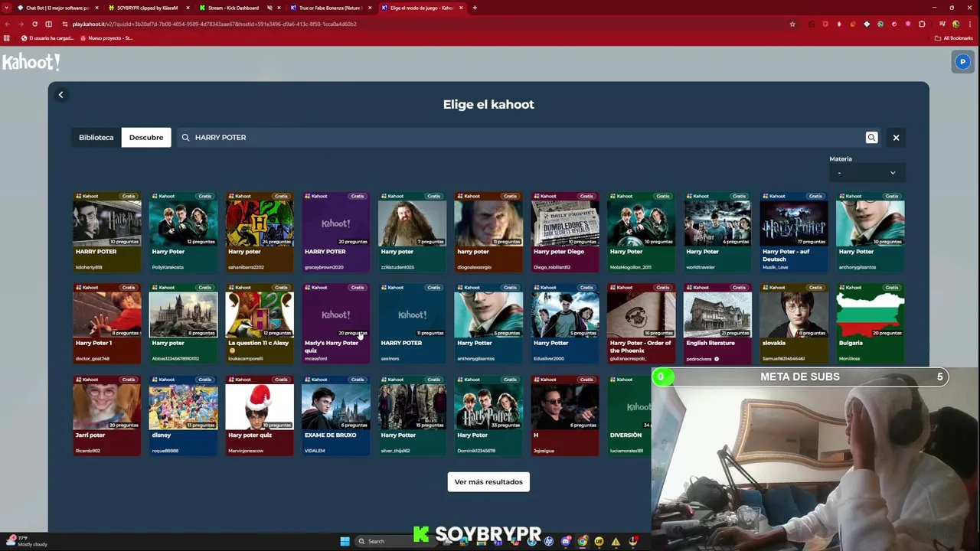This screenshot has height=551, width=980.
Task: Open the Hary poter quiz kahoot
Action: 260,416
